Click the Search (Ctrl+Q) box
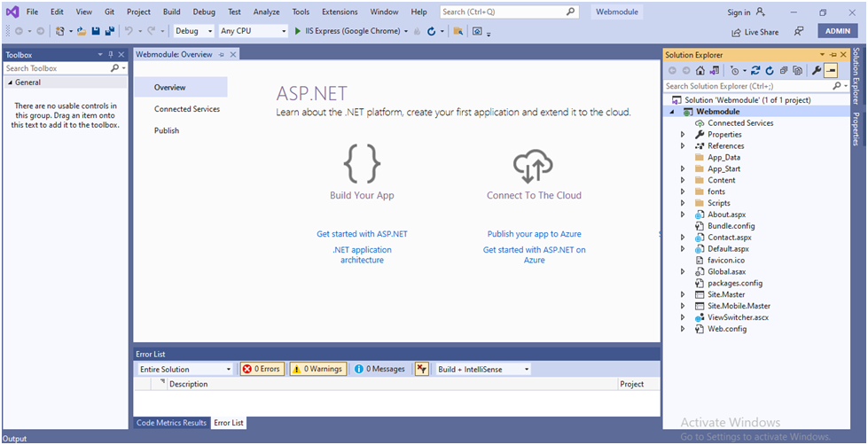Screen dimensions: 868x445 [x=509, y=12]
